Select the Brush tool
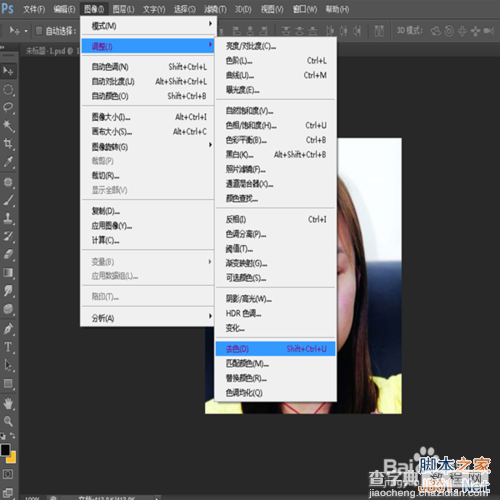 pos(8,200)
